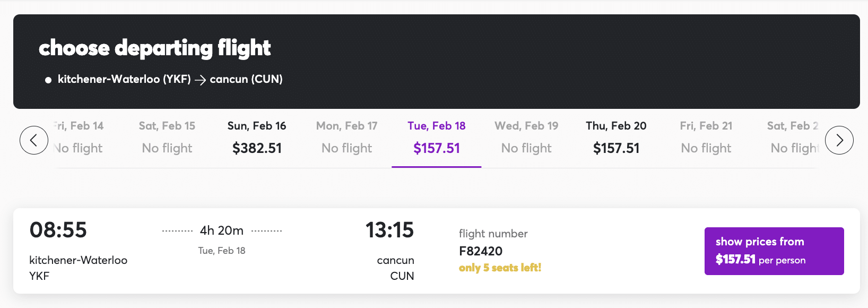Click the 'choose departing flight' heading

click(155, 48)
